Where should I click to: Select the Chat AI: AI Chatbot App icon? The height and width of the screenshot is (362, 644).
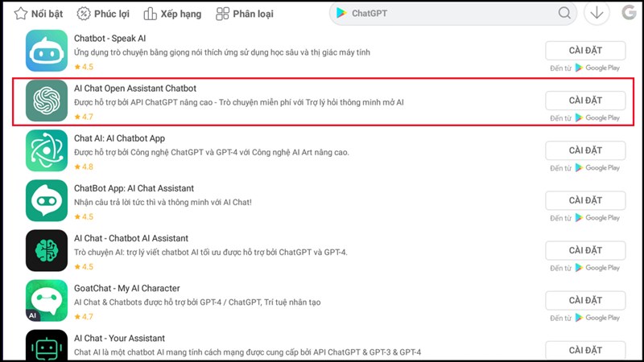pos(46,151)
